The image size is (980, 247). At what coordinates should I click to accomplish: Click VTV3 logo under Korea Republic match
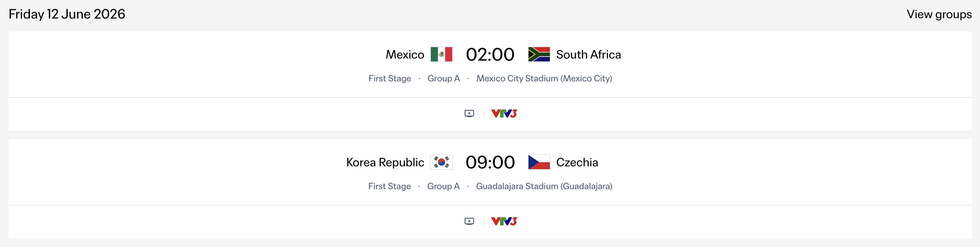[x=504, y=221]
